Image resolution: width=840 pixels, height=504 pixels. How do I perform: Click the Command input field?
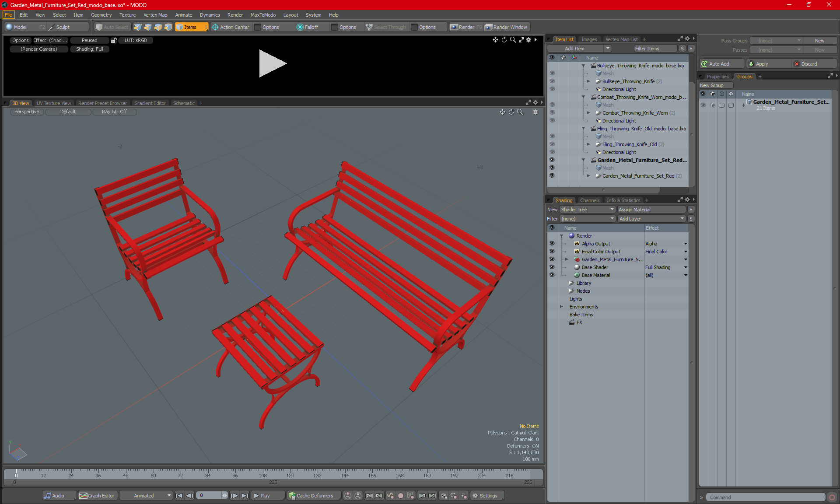coord(766,497)
